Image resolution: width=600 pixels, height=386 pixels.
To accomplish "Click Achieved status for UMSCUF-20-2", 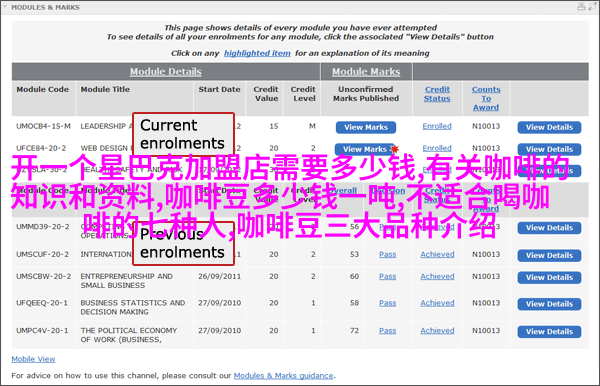I will (437, 254).
